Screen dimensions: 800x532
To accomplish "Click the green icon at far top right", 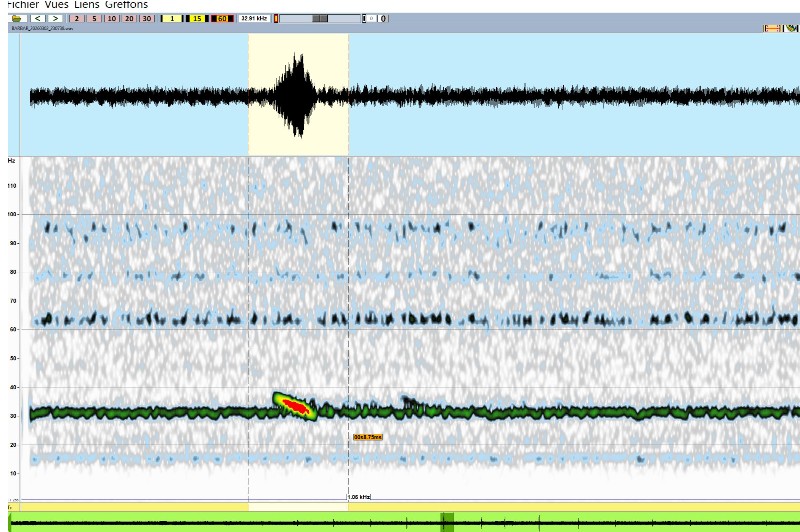I will 792,28.
